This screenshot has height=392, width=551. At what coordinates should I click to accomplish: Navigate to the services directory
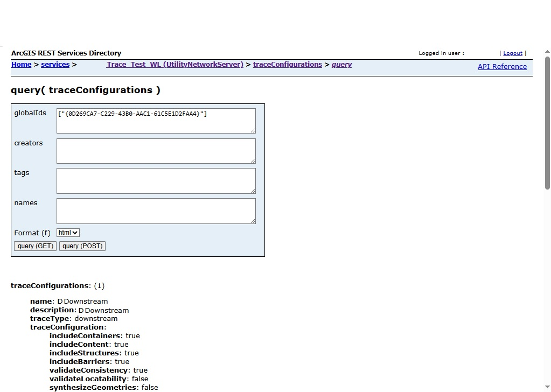point(55,64)
